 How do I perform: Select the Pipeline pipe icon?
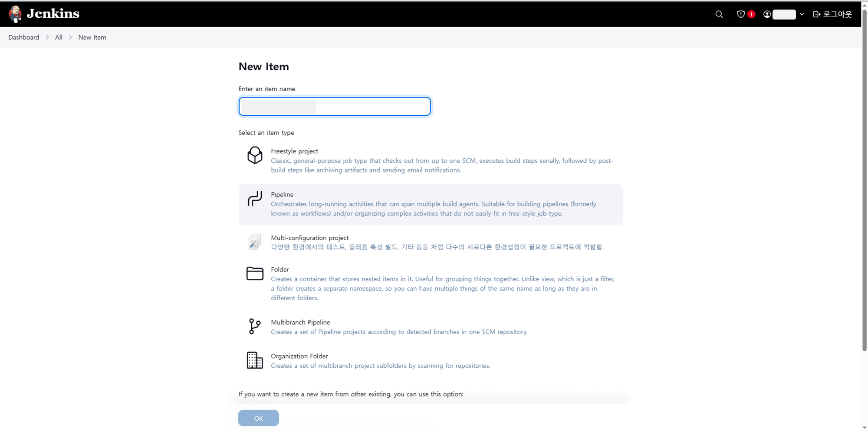[255, 198]
